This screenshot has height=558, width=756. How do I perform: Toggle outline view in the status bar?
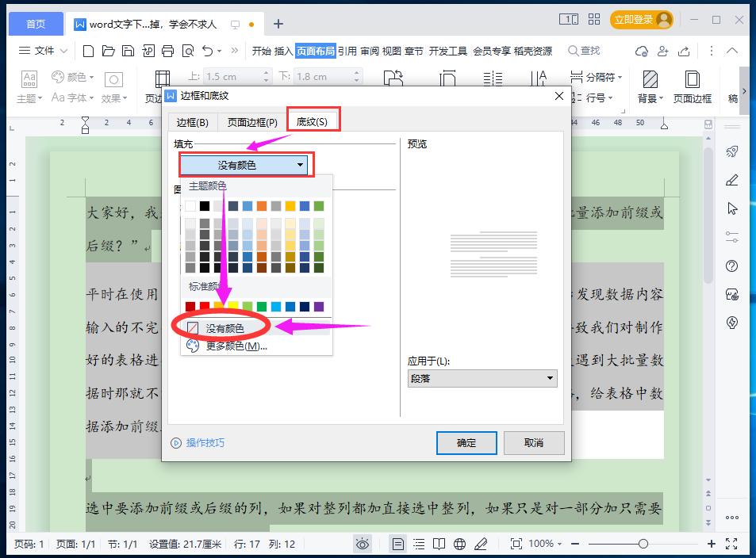[x=418, y=544]
